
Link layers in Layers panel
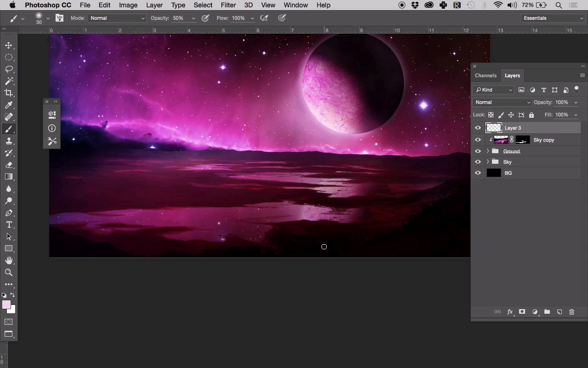498,312
